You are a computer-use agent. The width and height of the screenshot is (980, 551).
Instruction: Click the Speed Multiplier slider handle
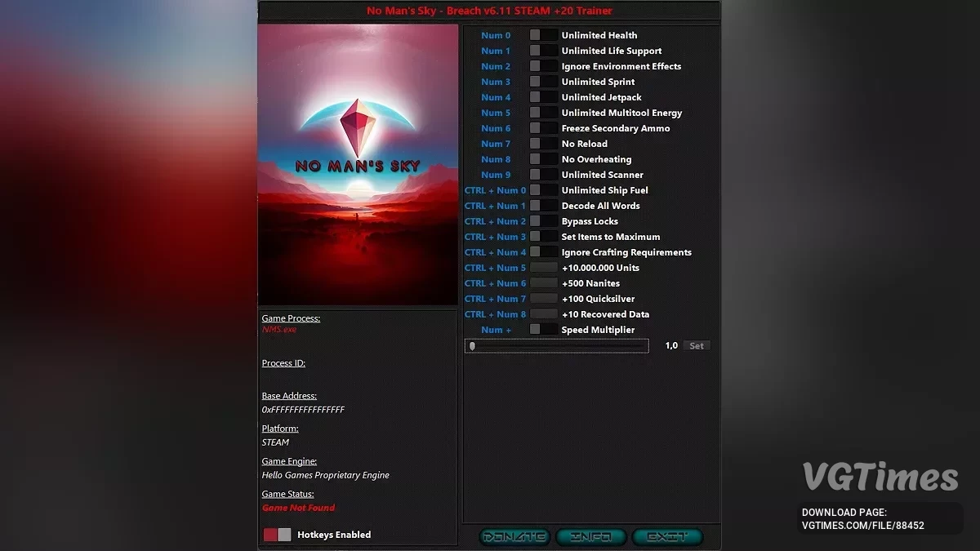[471, 345]
